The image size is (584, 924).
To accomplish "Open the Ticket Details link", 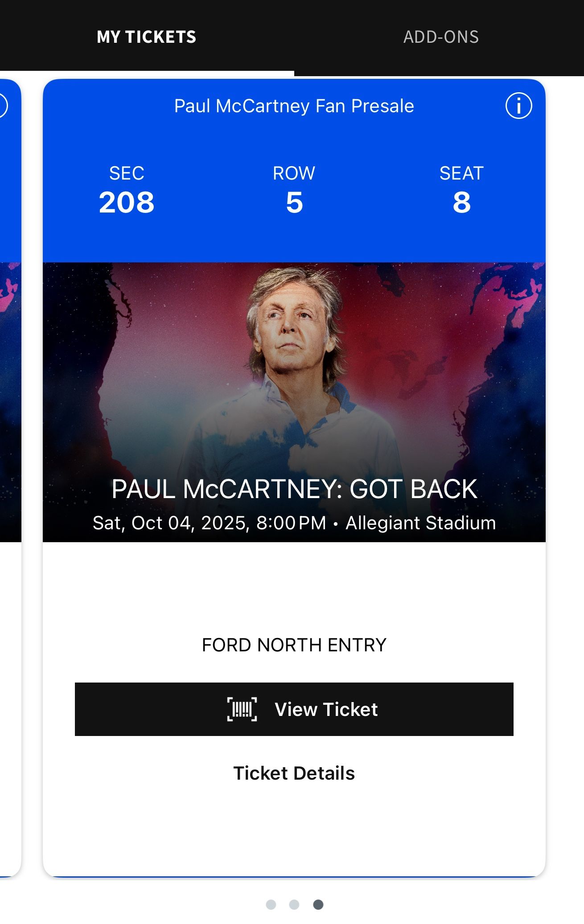I will [x=294, y=773].
